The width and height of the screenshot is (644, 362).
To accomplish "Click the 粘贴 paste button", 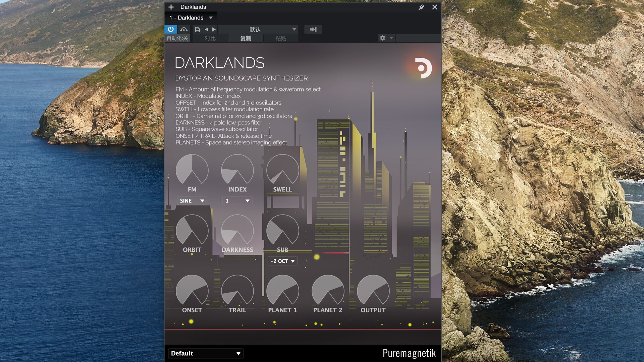I will pos(281,38).
